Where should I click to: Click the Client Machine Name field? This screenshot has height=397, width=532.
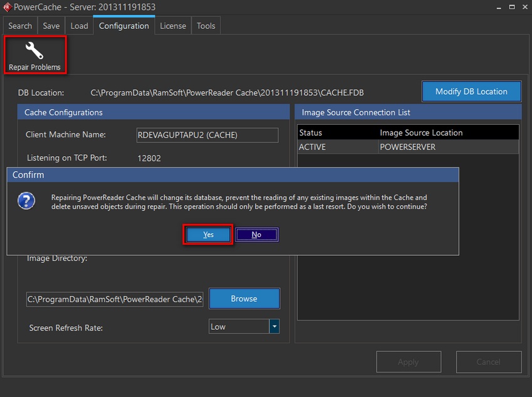coord(207,135)
